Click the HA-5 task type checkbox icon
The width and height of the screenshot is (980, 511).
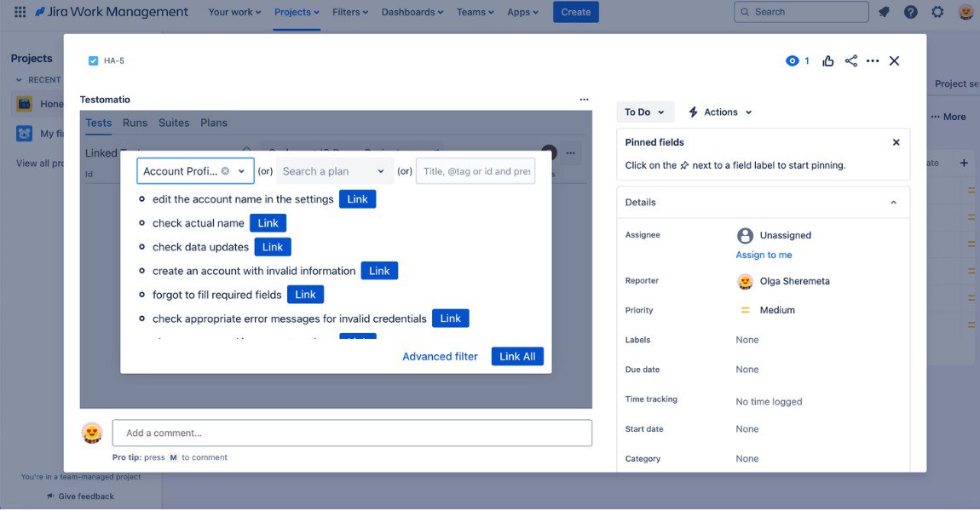(x=93, y=60)
